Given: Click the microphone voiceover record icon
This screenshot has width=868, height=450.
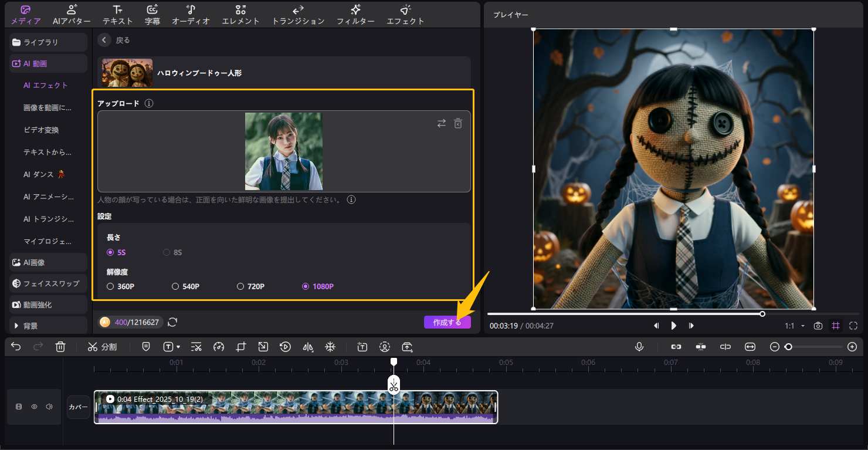Looking at the screenshot, I should pos(639,347).
